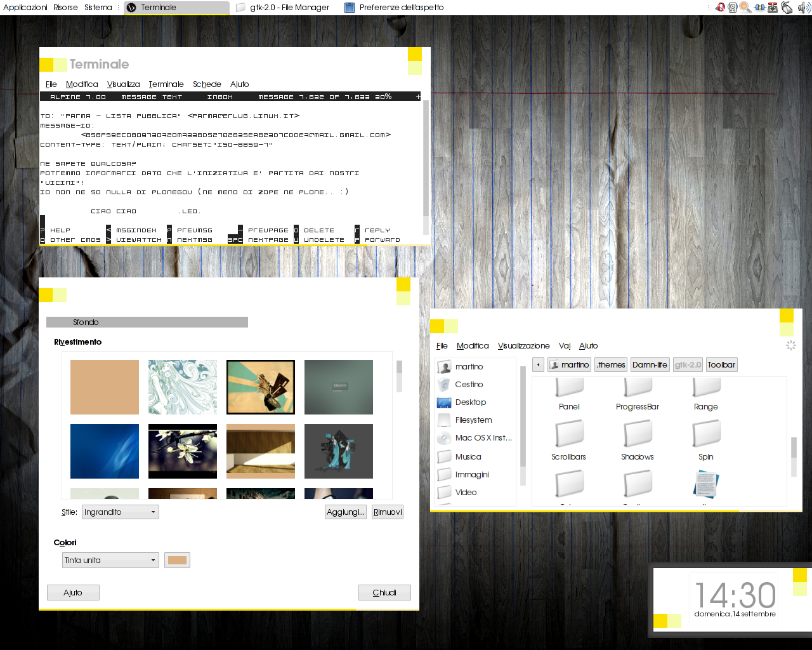The height and width of the screenshot is (650, 812).
Task: Open the Applicazioni panel menu
Action: (25, 8)
